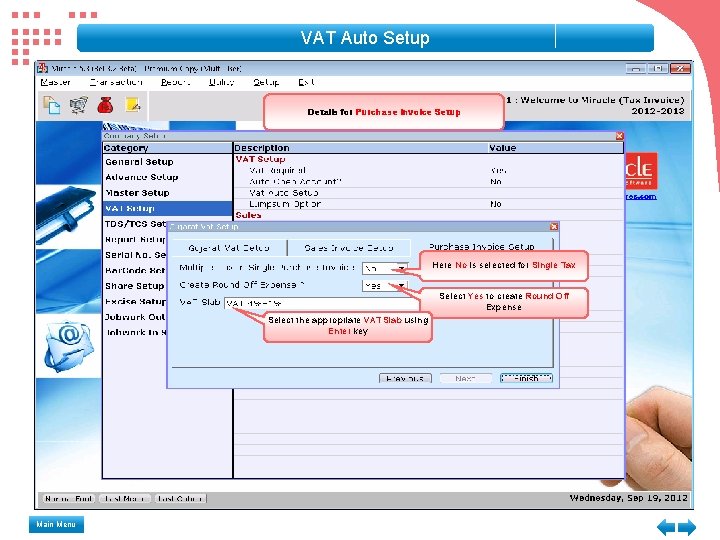Click the red VAT Setup section heading
The height and width of the screenshot is (540, 720).
(x=260, y=159)
